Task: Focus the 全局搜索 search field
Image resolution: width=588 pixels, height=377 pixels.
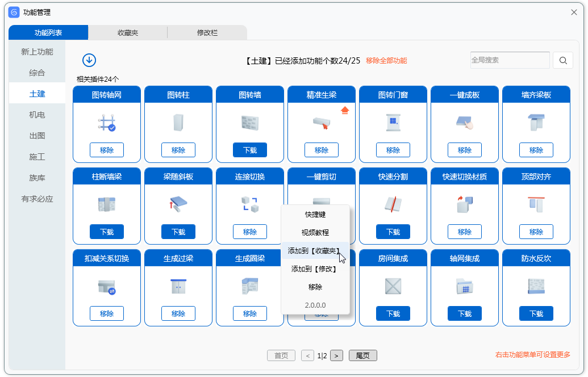Action: [x=510, y=60]
